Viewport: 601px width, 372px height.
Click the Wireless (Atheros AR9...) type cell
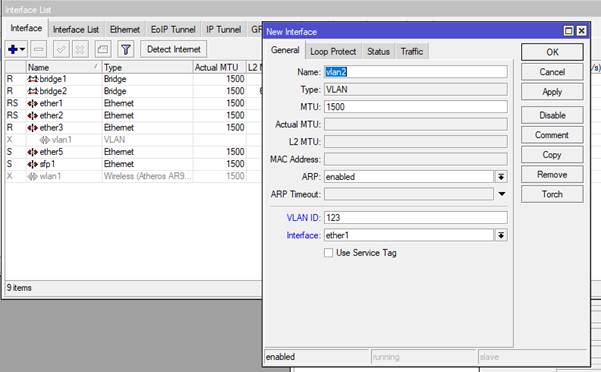[x=147, y=176]
